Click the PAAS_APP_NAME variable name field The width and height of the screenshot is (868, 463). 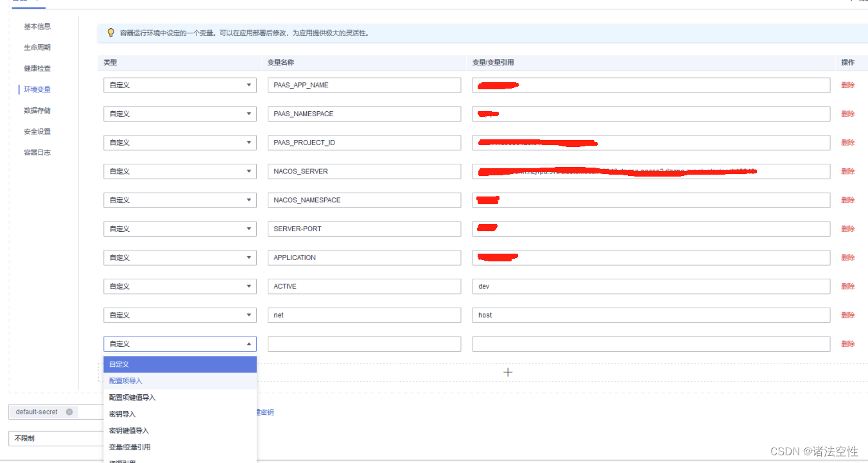[364, 85]
